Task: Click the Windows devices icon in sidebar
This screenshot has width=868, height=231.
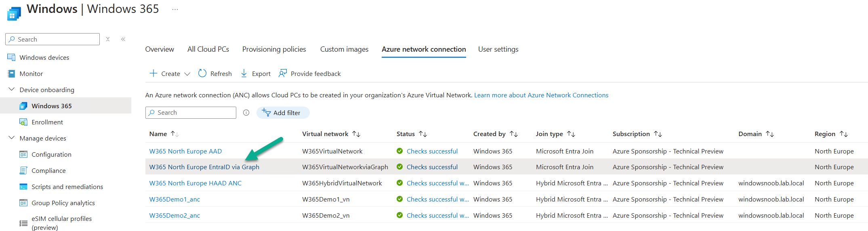Action: point(11,57)
